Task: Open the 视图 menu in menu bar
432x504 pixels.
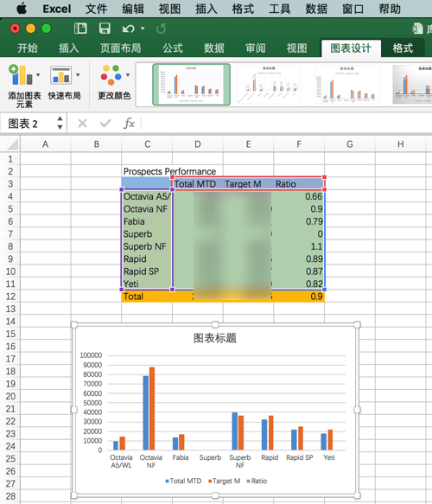Action: (x=169, y=9)
